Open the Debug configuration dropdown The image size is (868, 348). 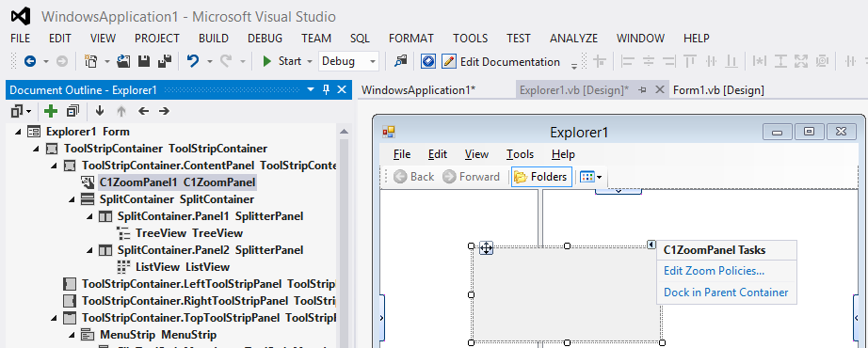tap(348, 61)
